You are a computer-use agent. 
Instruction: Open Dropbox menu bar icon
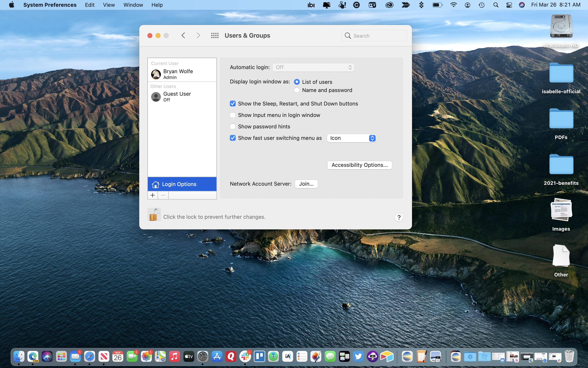[x=421, y=5]
